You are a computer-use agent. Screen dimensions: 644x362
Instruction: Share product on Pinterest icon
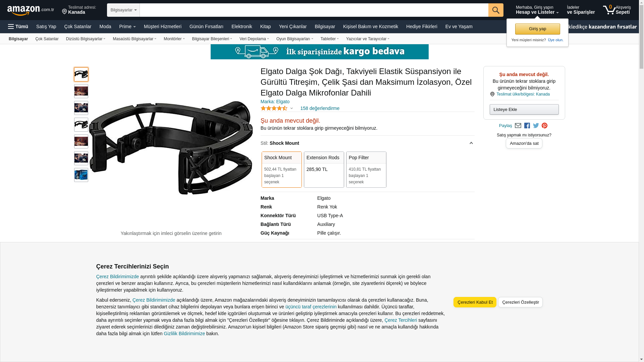point(544,125)
